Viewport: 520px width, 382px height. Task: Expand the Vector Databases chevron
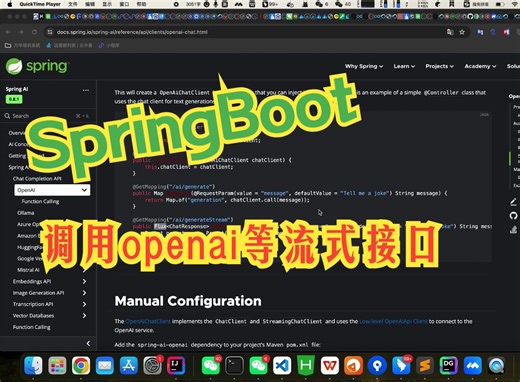(x=84, y=316)
